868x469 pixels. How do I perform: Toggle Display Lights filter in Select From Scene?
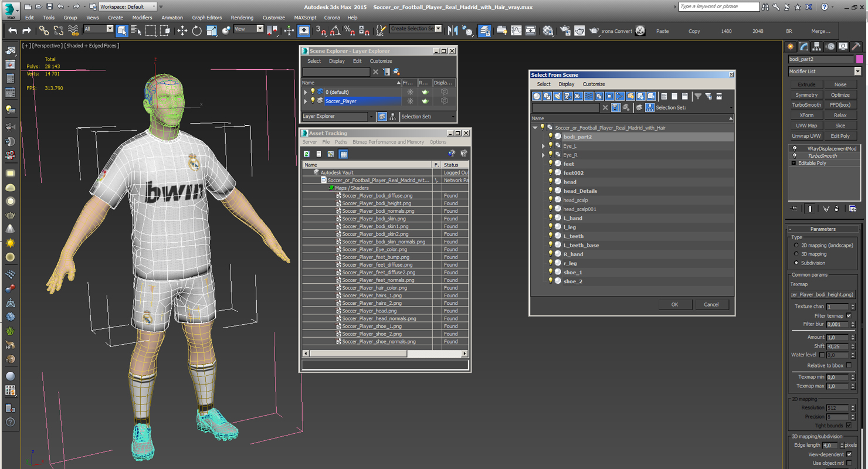coord(558,96)
